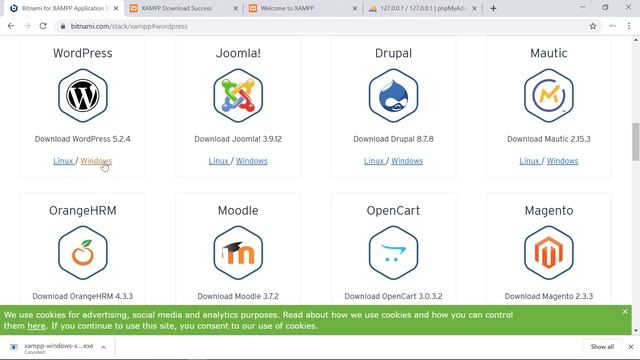Click 'Download Magento 2.3.3' text
This screenshot has height=360, width=640.
549,296
